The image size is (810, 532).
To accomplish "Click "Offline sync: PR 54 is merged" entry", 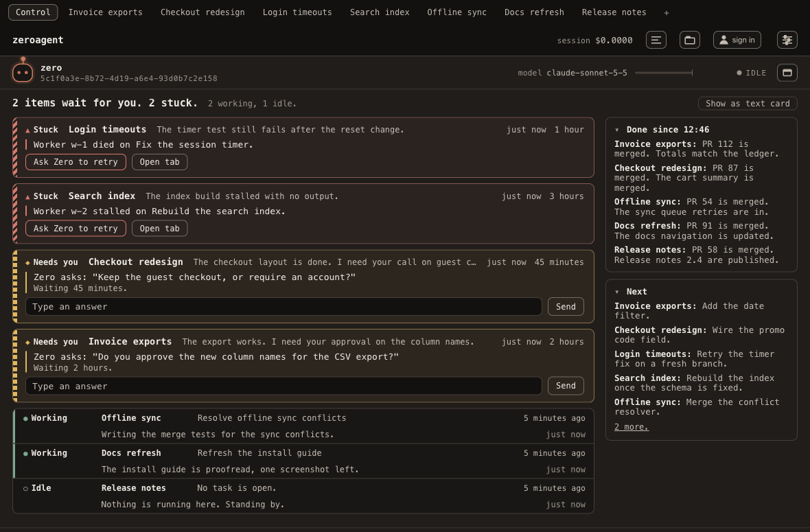I will (691, 207).
